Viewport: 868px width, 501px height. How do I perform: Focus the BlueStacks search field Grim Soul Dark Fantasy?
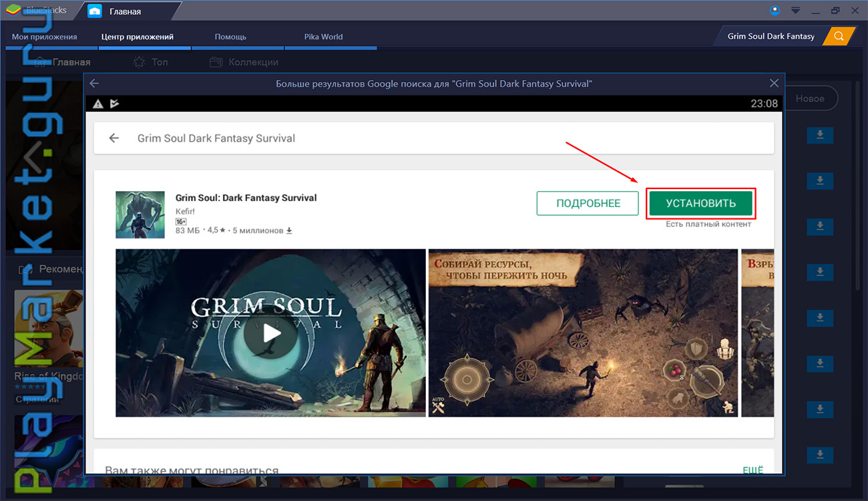coord(771,36)
